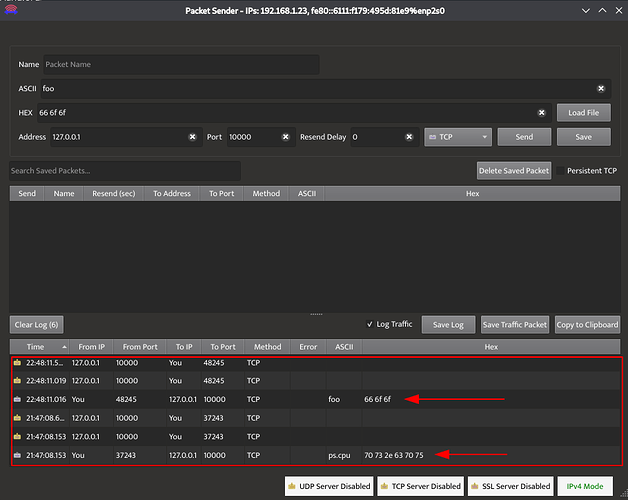Focus the Search Saved Packets field

[x=125, y=171]
